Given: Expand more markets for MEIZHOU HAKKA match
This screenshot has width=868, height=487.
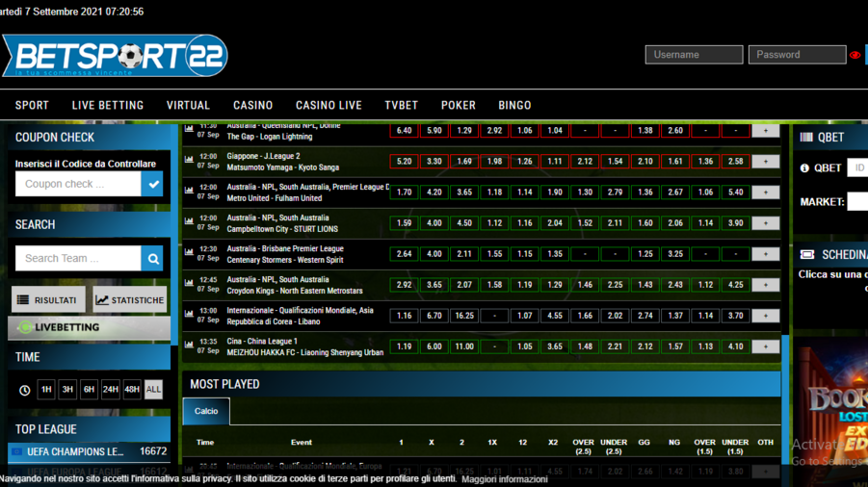Looking at the screenshot, I should (765, 346).
